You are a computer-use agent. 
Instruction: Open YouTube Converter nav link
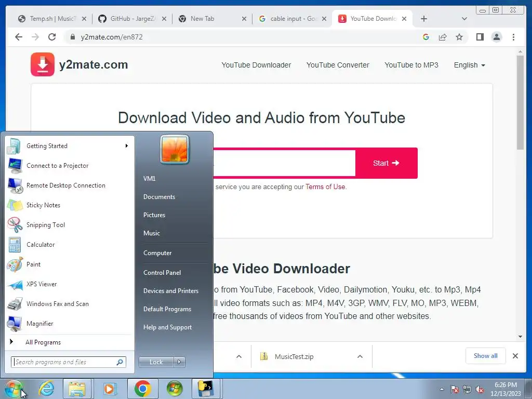tap(338, 65)
